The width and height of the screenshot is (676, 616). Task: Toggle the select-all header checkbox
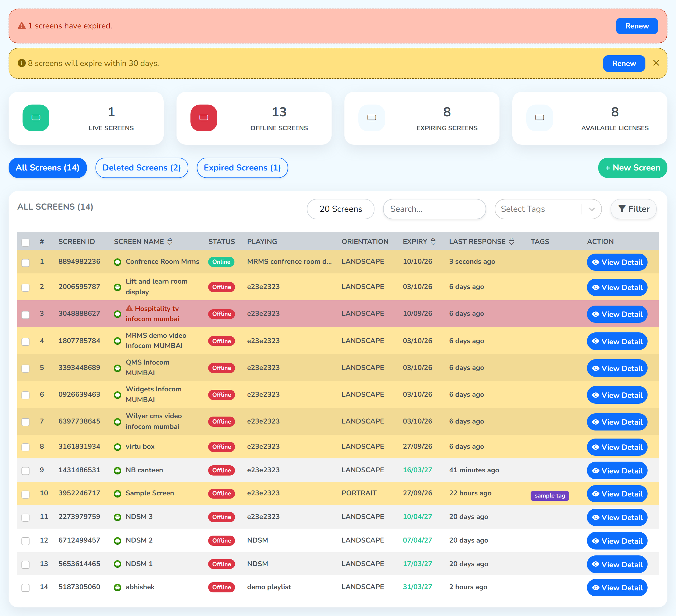coord(25,242)
